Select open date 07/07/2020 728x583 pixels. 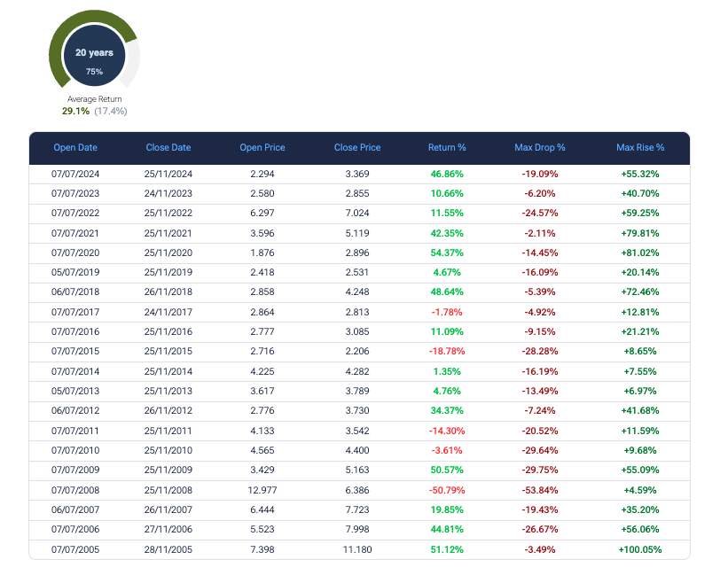pos(75,253)
